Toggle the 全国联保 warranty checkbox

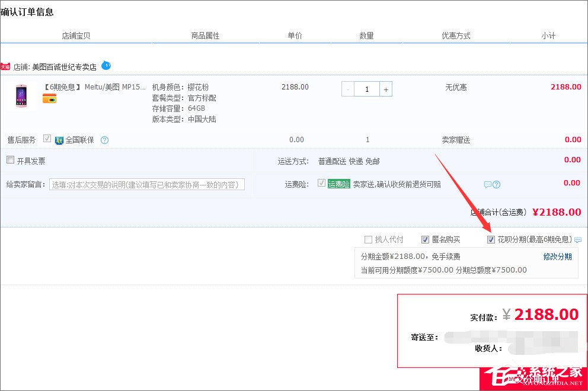tap(47, 138)
